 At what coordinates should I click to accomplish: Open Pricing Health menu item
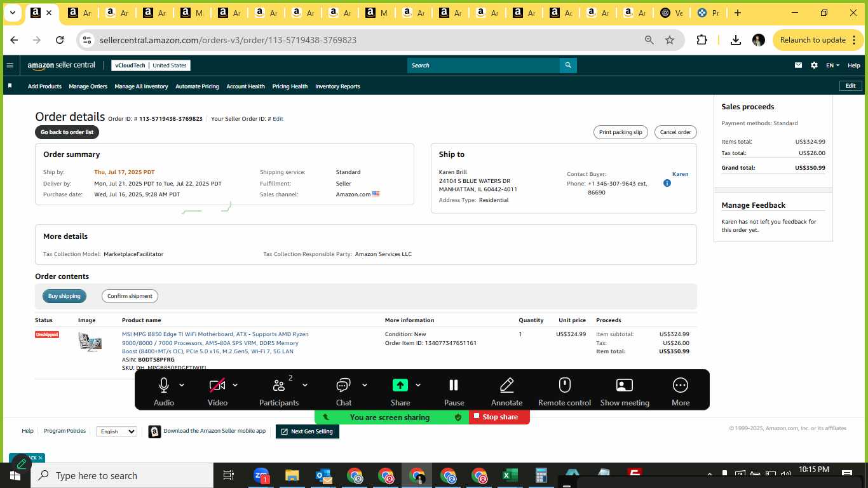(x=290, y=86)
